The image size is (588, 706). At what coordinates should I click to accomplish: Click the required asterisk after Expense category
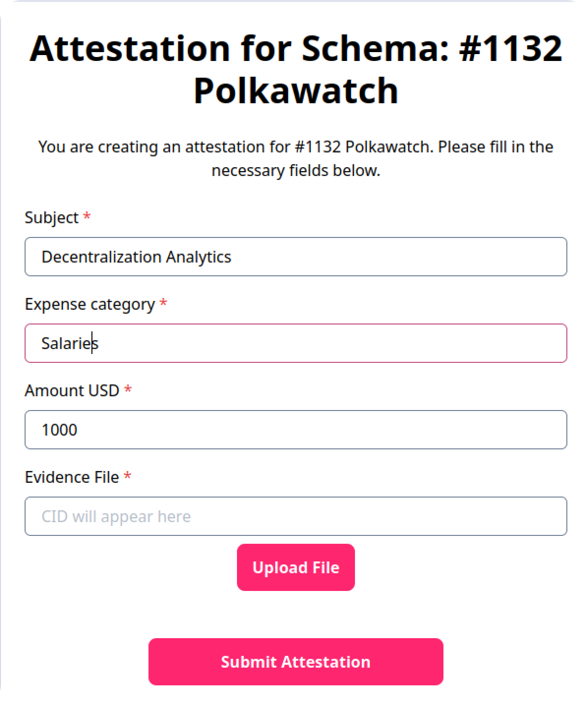[163, 303]
